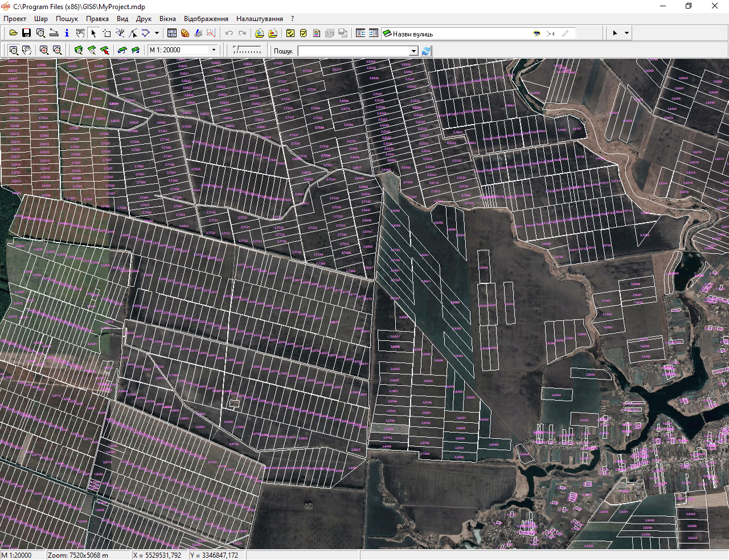This screenshot has height=560, width=729.
Task: Open the Шар menu
Action: (x=41, y=19)
